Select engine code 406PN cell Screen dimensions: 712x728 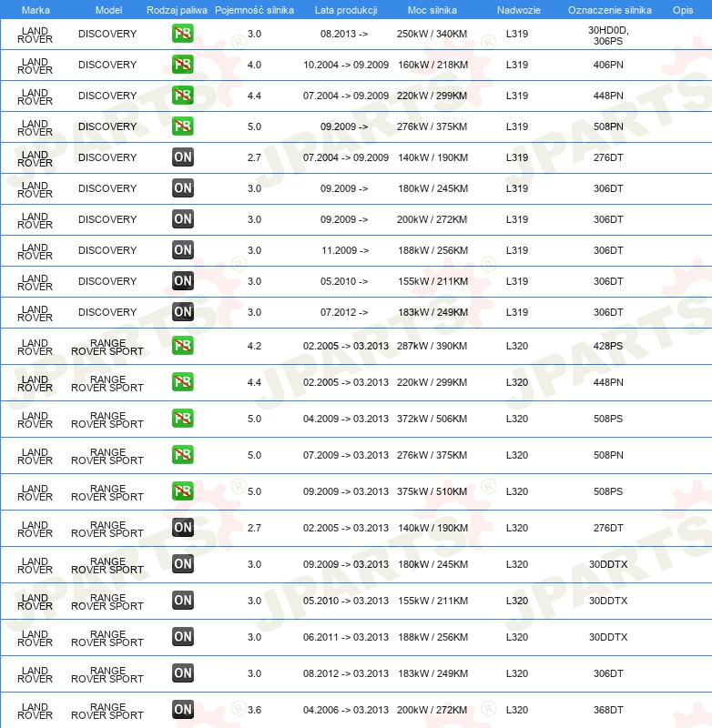click(608, 65)
